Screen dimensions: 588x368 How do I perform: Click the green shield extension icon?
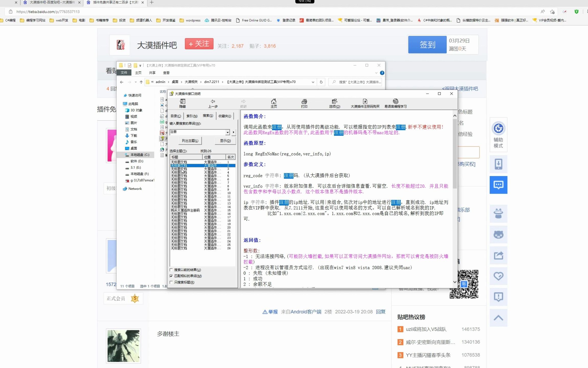coord(576,12)
